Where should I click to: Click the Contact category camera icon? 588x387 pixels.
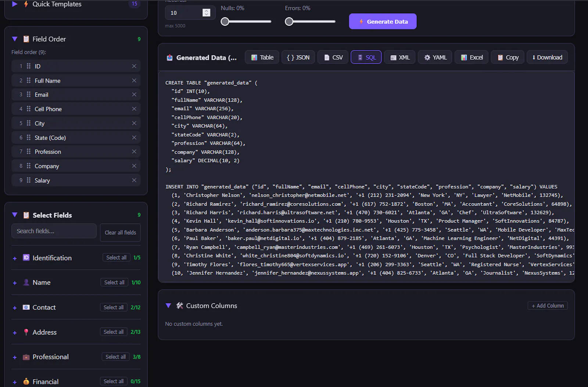click(26, 307)
